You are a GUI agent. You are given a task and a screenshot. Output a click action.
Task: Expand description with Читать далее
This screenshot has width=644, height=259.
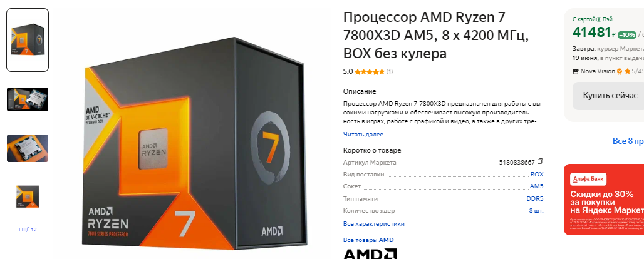[x=363, y=135]
